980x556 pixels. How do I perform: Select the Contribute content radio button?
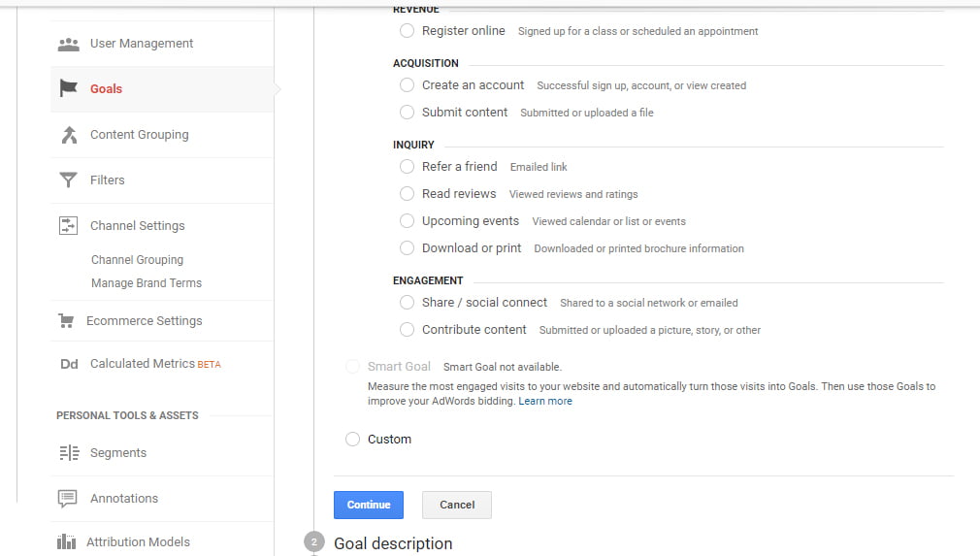tap(407, 330)
